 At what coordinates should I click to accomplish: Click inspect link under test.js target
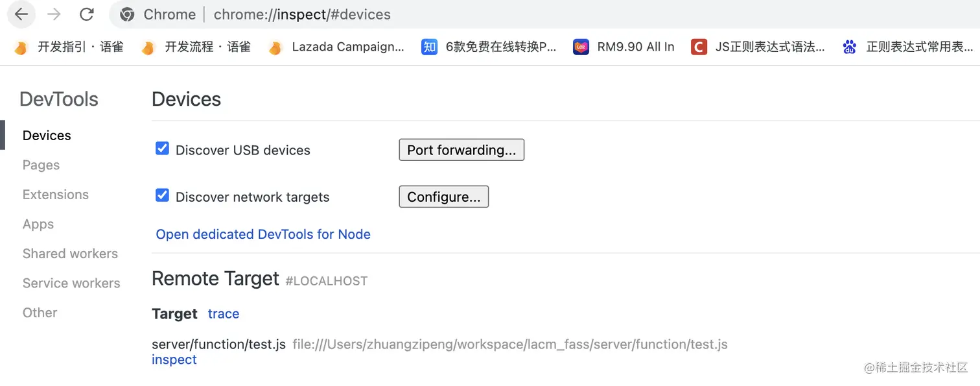coord(174,359)
